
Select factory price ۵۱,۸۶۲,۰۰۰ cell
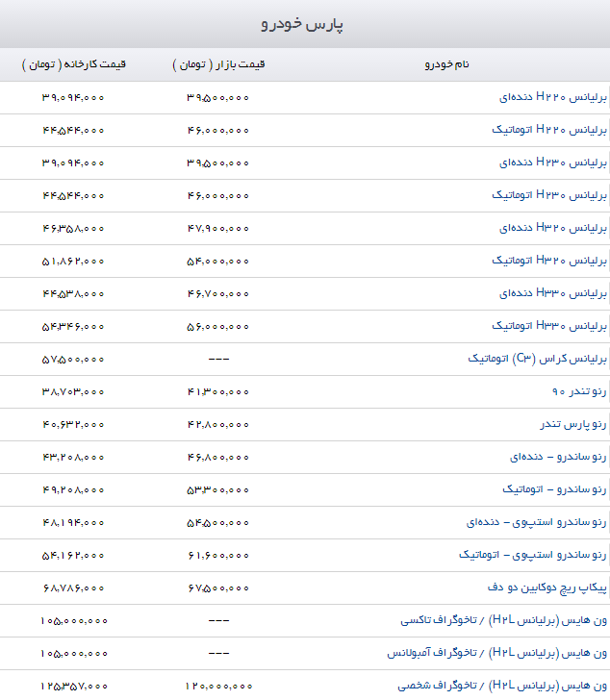pos(73,262)
